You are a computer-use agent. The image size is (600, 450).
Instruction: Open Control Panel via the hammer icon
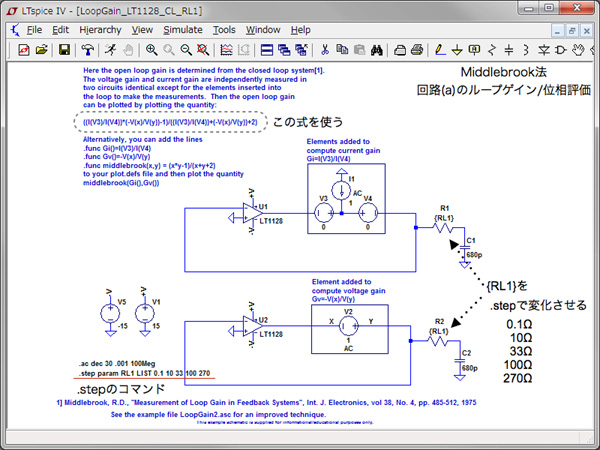[87, 49]
